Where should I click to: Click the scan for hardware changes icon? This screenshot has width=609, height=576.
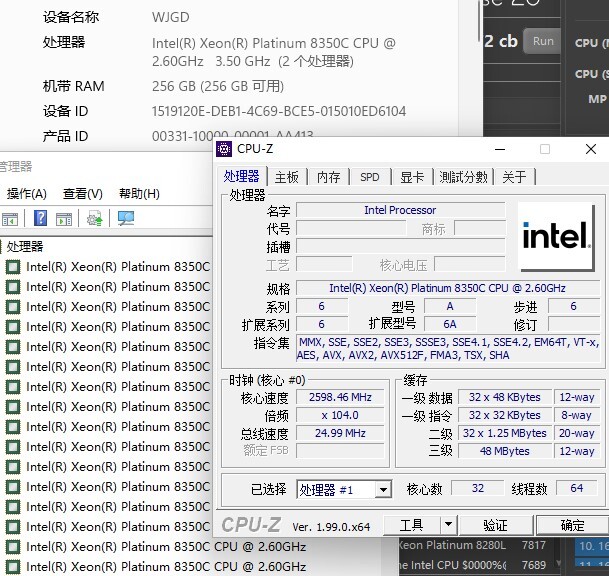(x=126, y=218)
